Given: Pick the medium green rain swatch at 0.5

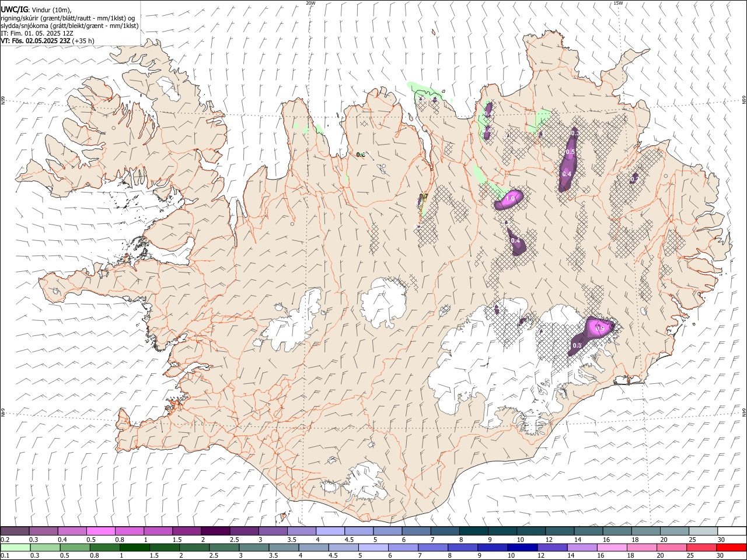Looking at the screenshot, I should click(75, 547).
